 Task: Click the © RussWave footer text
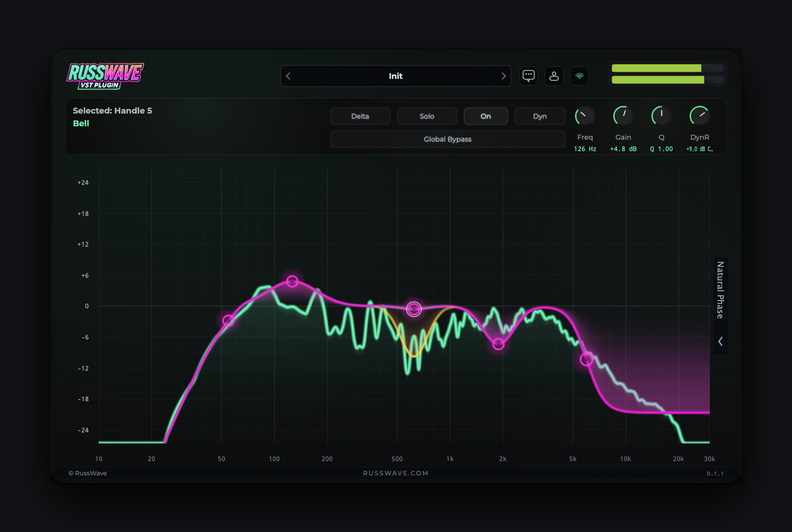pyautogui.click(x=88, y=473)
